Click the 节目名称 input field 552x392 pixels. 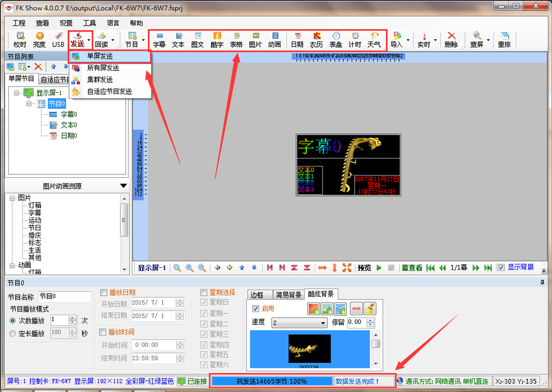tap(64, 297)
